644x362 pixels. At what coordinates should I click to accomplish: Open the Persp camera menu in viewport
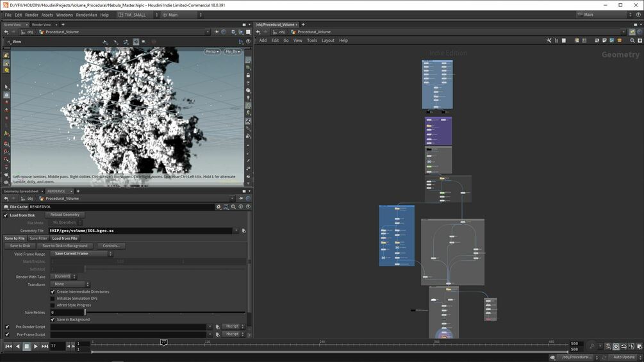212,52
